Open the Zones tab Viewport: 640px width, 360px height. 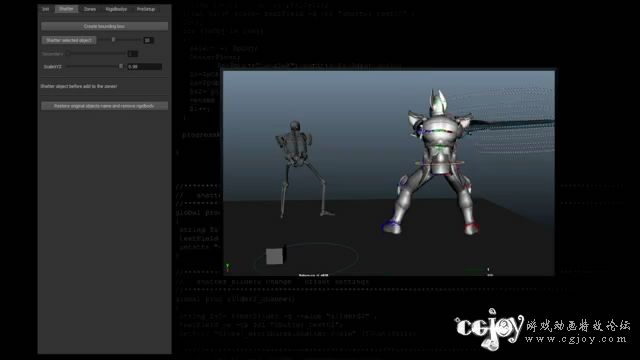pos(90,9)
